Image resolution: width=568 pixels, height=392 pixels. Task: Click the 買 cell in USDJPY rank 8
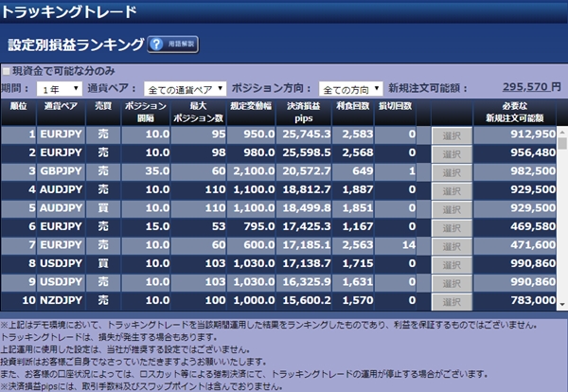tap(103, 263)
